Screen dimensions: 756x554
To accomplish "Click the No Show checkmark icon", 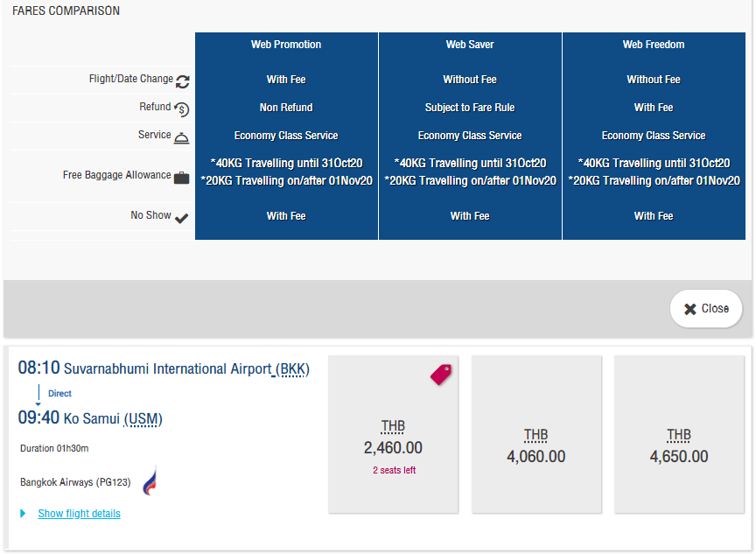I will click(x=181, y=218).
